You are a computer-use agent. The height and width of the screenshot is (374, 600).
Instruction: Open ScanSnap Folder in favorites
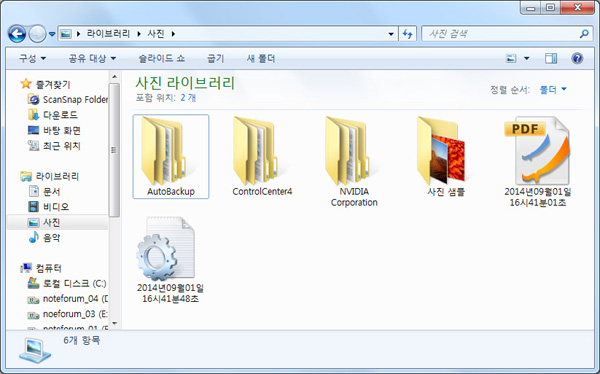point(67,100)
